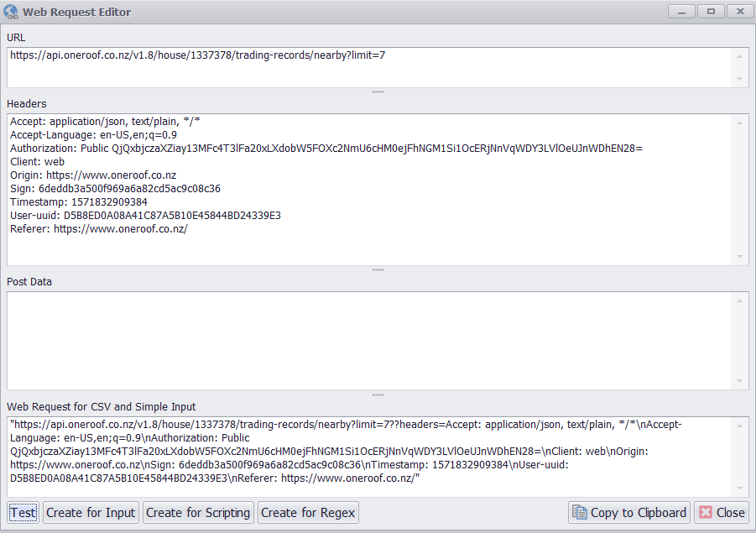Click splitter grip below the Post Data area
This screenshot has width=756, height=533.
[378, 395]
